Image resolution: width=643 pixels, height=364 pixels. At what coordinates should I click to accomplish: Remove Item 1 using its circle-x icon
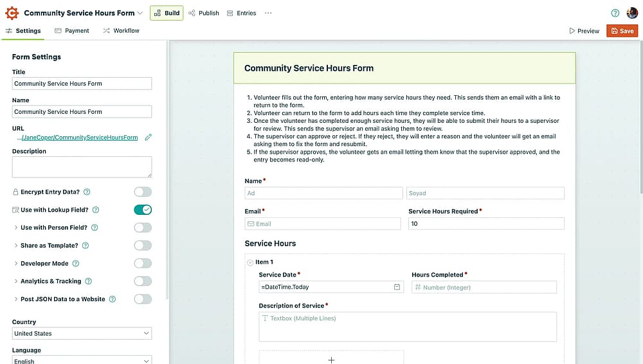point(250,262)
